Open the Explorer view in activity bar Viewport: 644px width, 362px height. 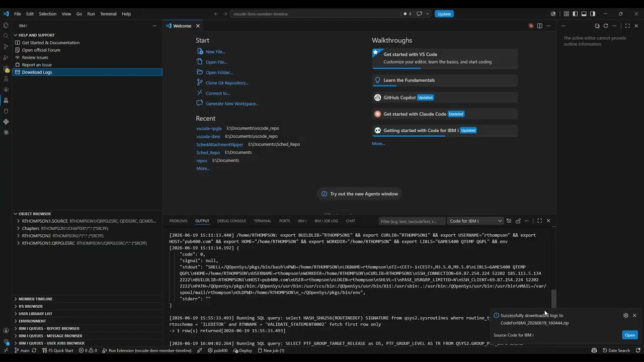(x=6, y=25)
